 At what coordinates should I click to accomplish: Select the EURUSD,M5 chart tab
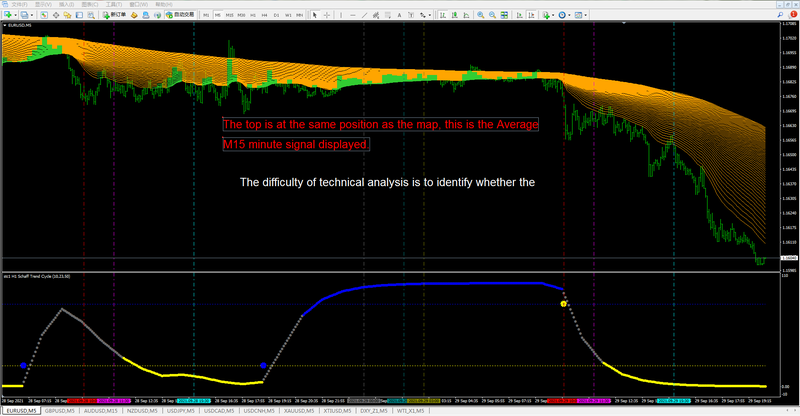coord(21,411)
